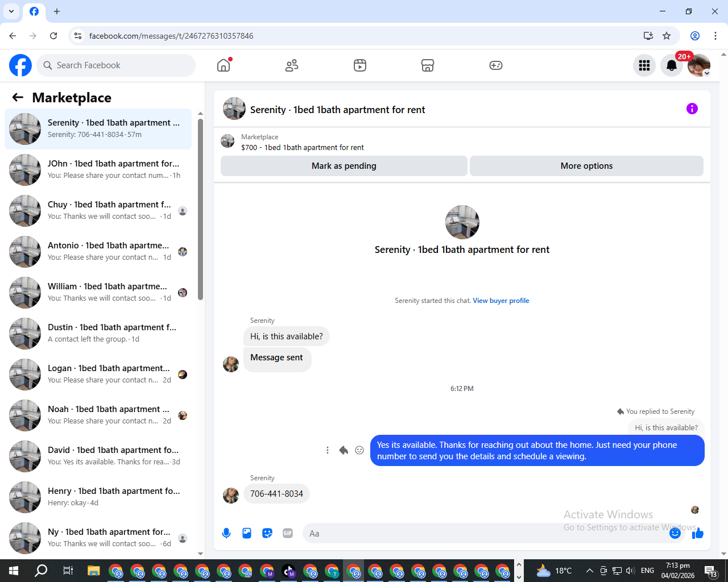Open tab search dropdown arrow
The width and height of the screenshot is (728, 582).
tap(11, 11)
